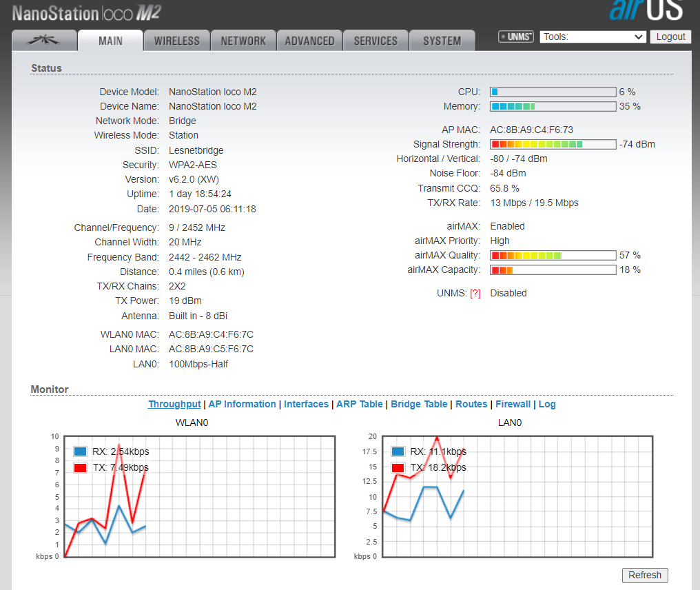Expand the Tools dropdown
This screenshot has width=700, height=590.
coord(593,37)
